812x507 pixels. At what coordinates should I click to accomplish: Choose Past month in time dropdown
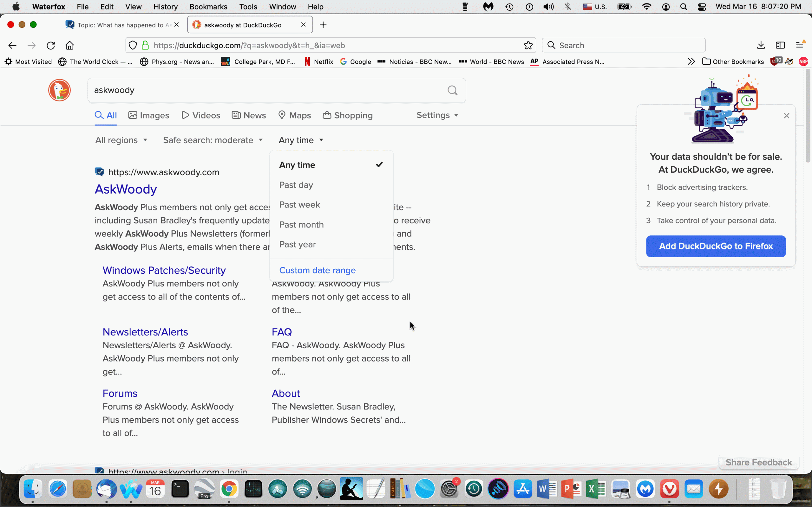(x=301, y=225)
